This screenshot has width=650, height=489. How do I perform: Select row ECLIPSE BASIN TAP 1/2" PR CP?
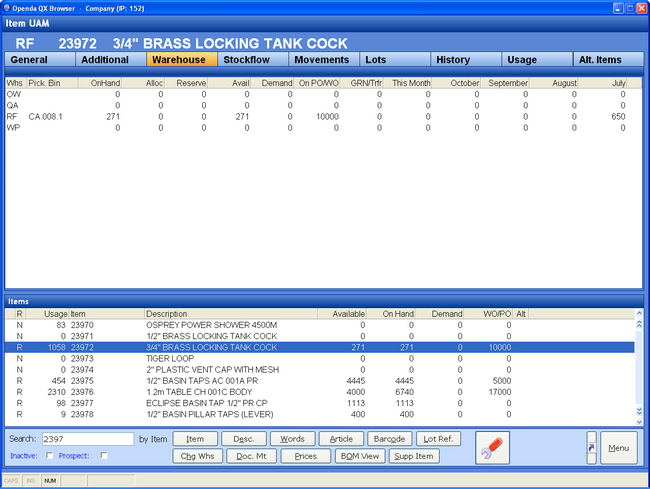coord(320,403)
